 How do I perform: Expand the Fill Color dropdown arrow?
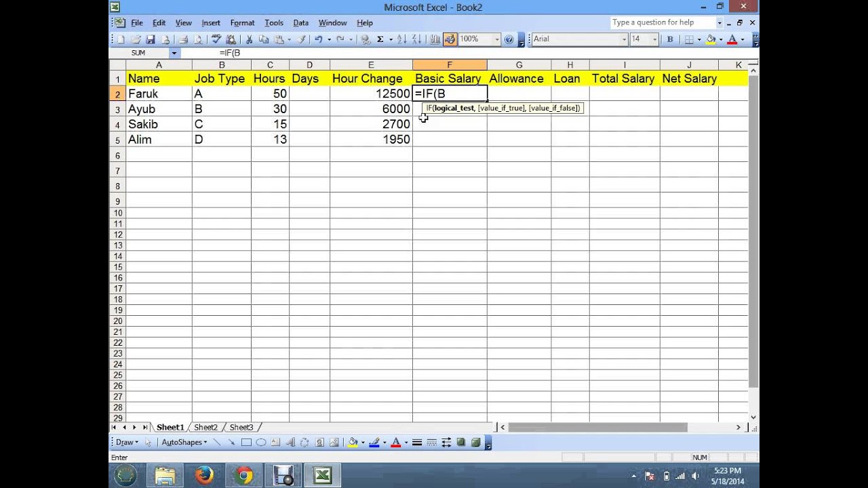tap(720, 39)
